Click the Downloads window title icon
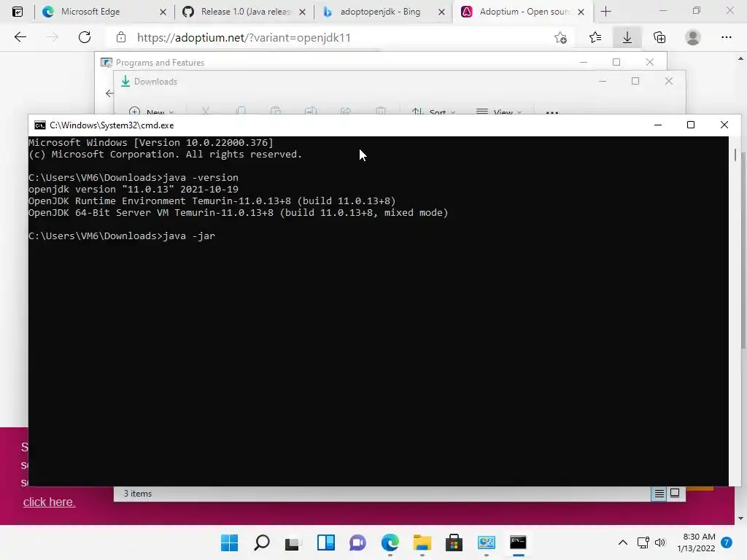 [x=125, y=82]
